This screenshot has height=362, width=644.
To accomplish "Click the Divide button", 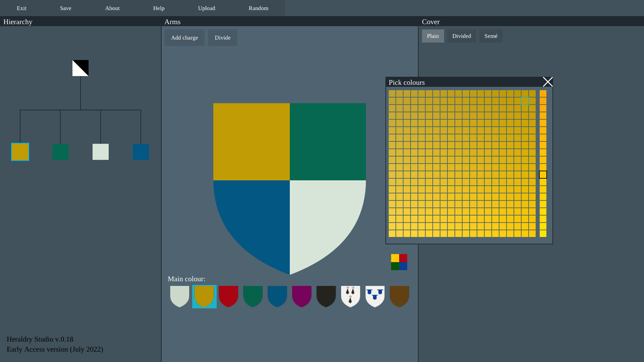I will point(222,38).
